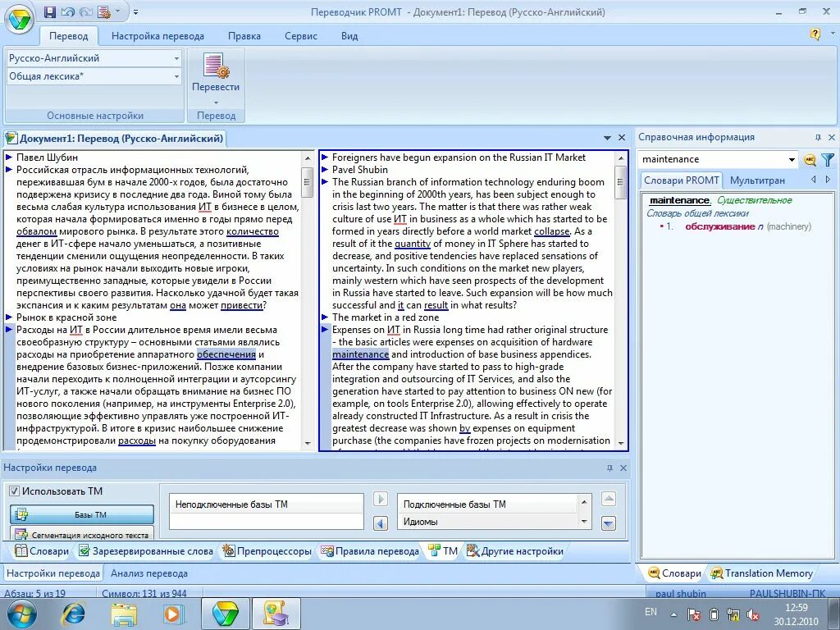
Task: Open the Правка ribbon tab
Action: click(x=244, y=36)
